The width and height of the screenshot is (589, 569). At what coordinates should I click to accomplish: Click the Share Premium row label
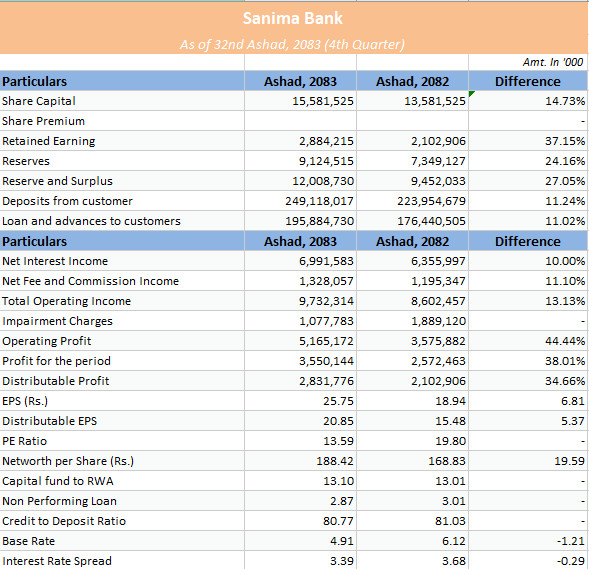tap(44, 121)
